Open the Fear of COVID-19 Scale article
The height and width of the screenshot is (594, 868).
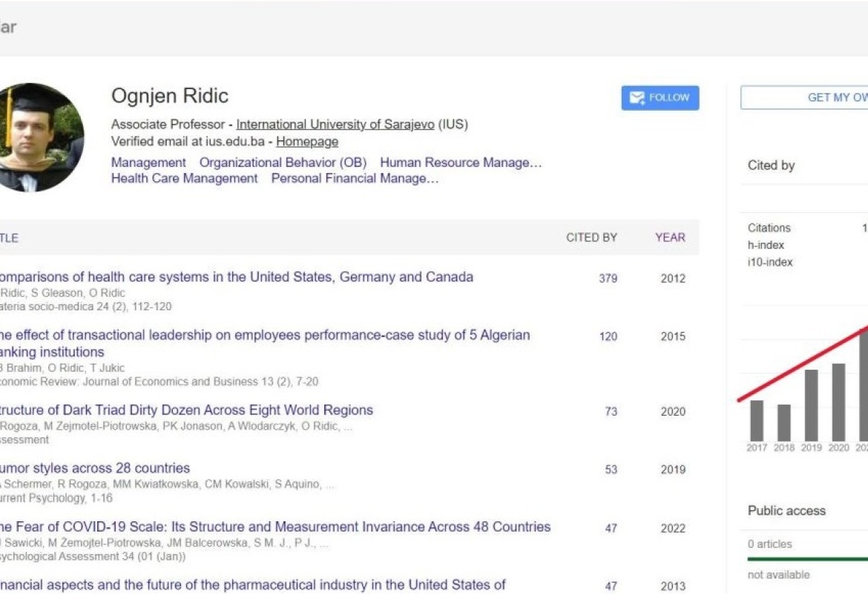(x=274, y=526)
